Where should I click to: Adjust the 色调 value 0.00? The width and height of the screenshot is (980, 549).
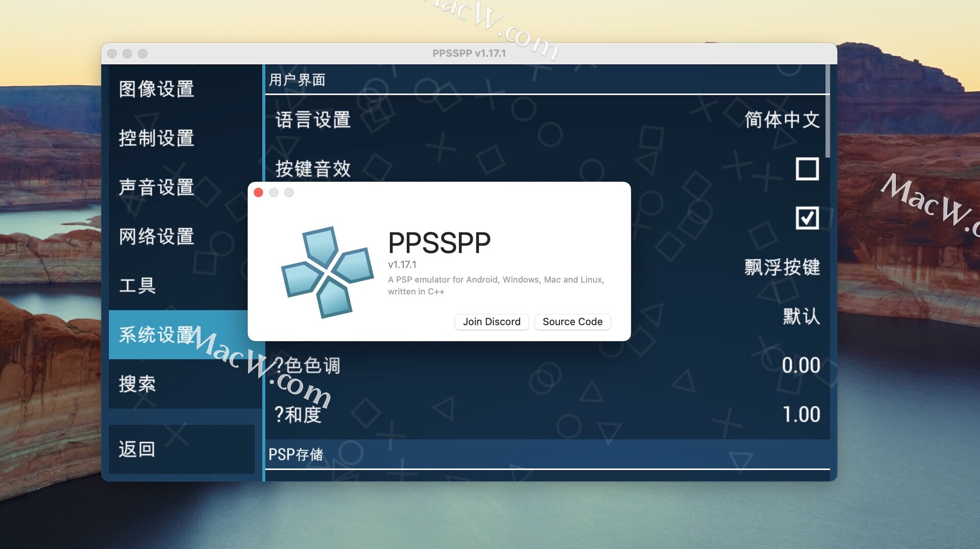[547, 365]
